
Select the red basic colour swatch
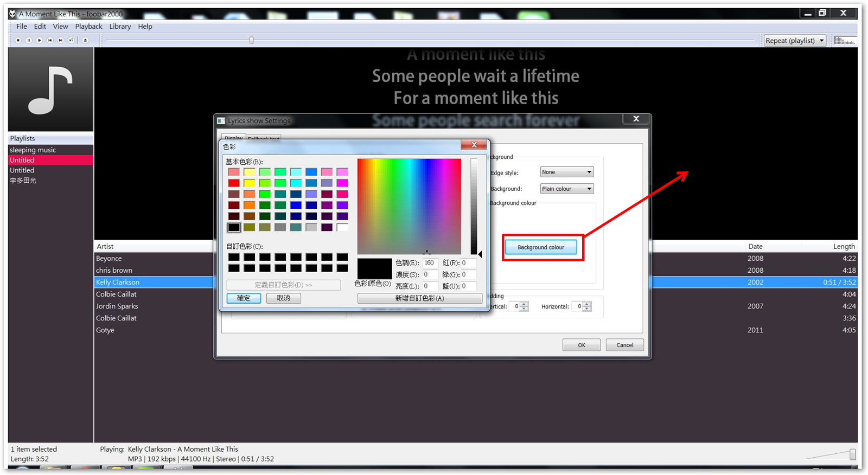(x=234, y=183)
